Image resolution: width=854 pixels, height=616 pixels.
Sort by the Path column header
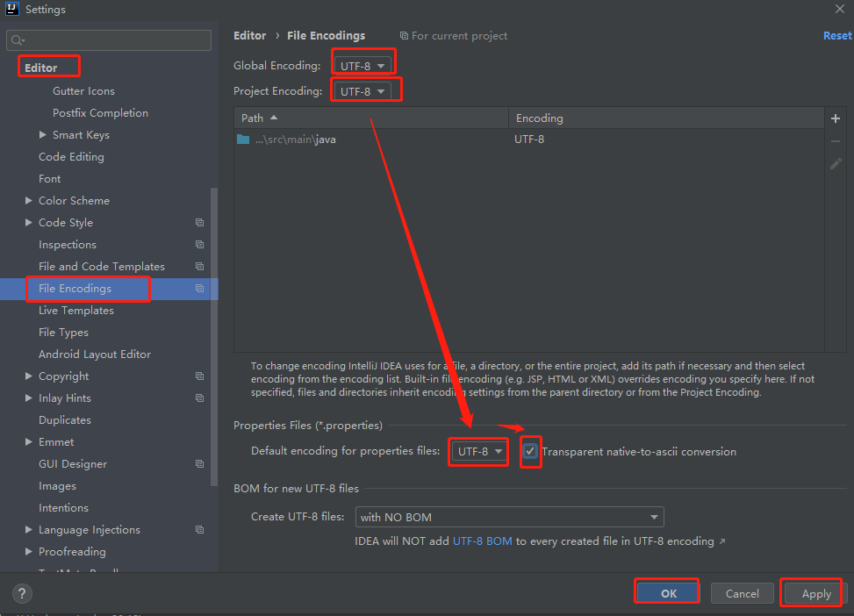click(x=371, y=118)
